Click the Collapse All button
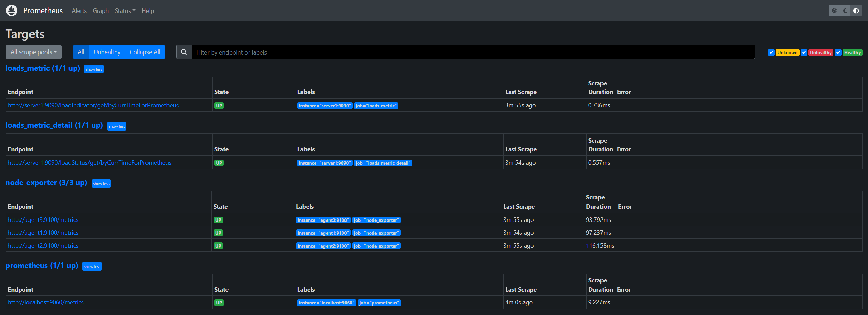 point(145,52)
